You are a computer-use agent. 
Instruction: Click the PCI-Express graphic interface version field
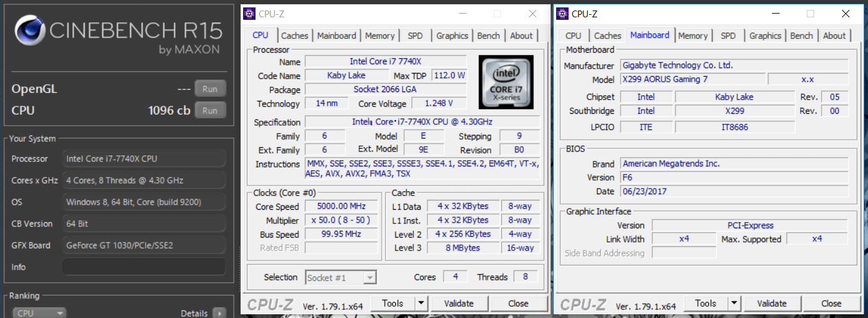click(x=750, y=225)
